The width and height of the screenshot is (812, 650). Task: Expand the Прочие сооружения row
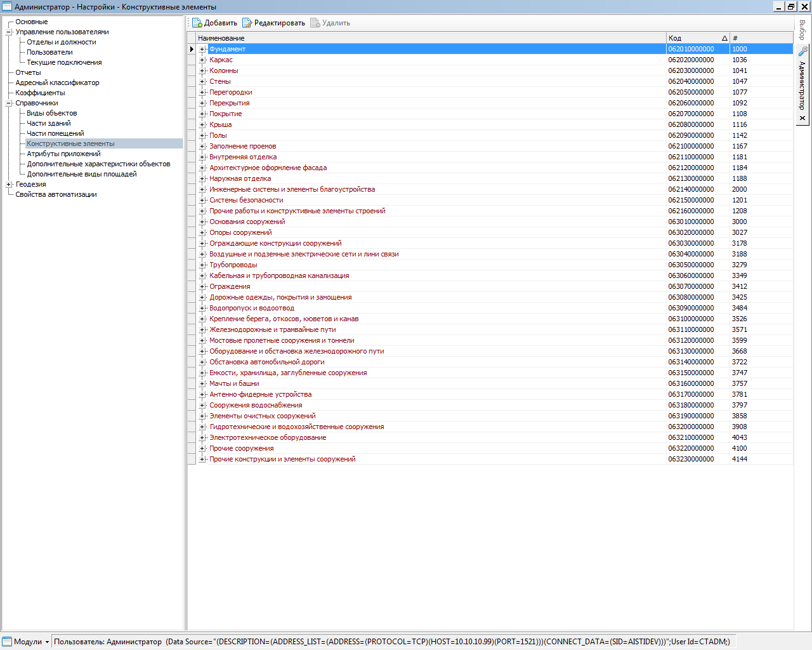pos(202,448)
